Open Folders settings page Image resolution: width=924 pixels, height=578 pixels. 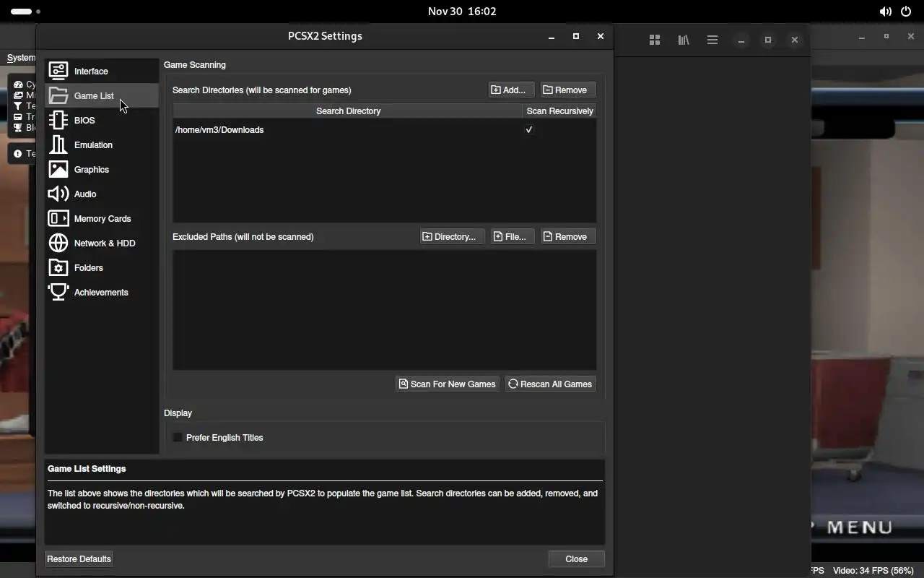click(x=101, y=267)
